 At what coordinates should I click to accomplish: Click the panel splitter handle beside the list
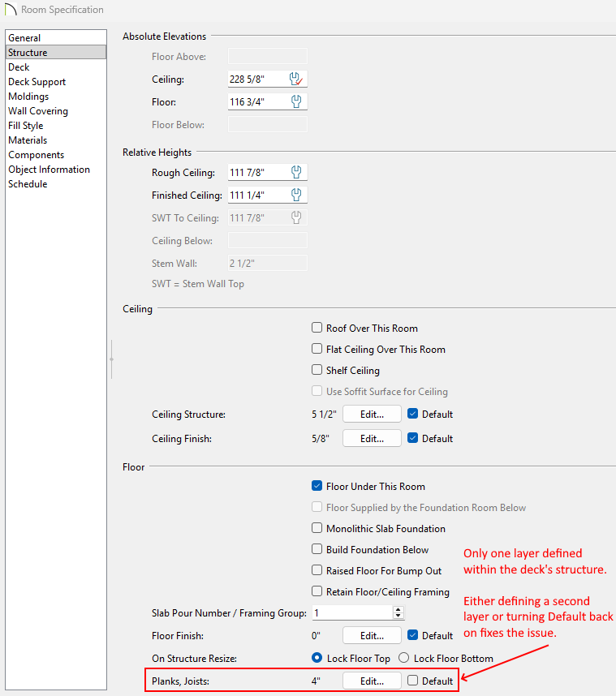(111, 359)
